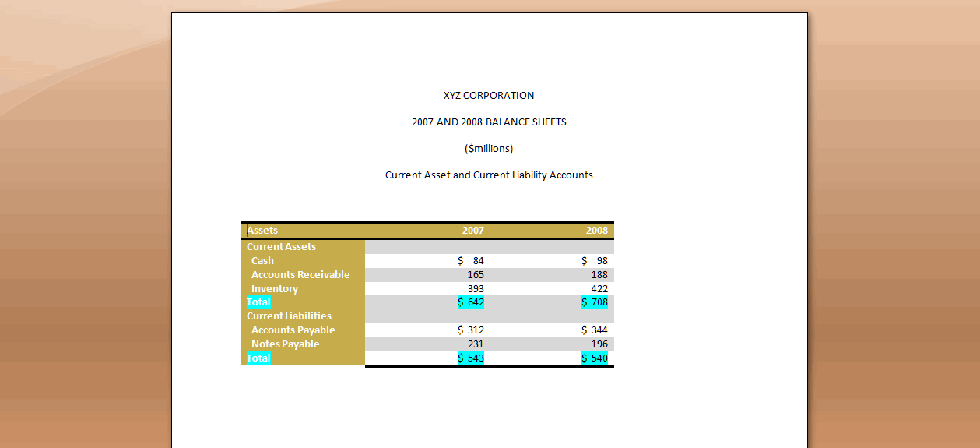
Task: Select the Accounts Receivable row label
Action: tap(300, 275)
